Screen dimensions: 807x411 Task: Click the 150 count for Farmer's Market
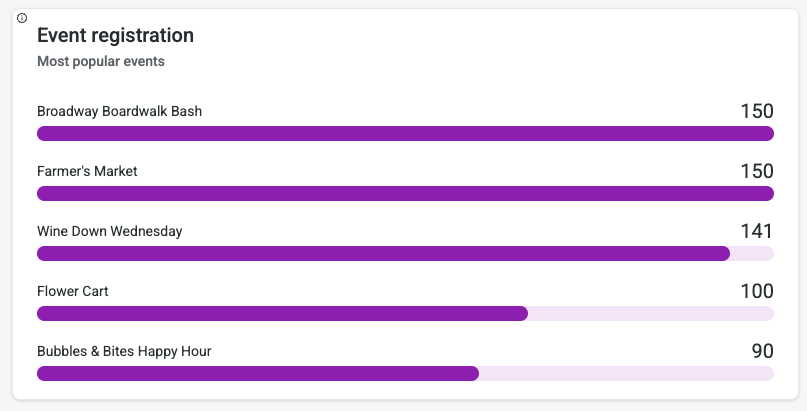[x=756, y=171]
